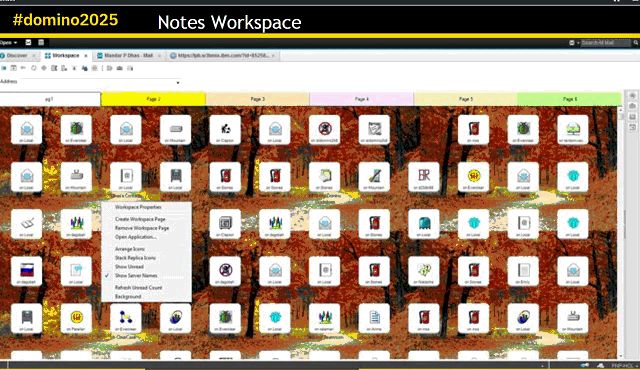The image size is (640, 370).
Task: Click the envelope mail icon in dark bar
Action: click(x=28, y=42)
